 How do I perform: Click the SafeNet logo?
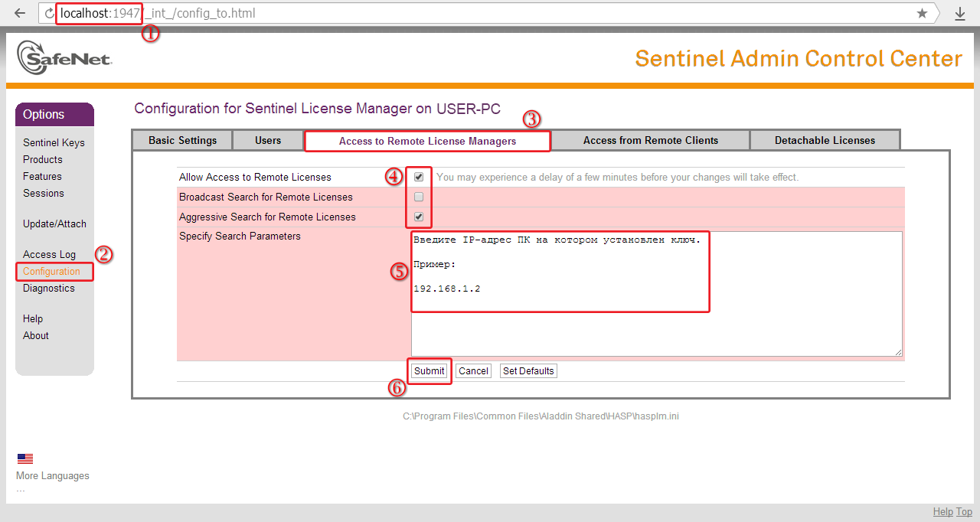point(64,57)
